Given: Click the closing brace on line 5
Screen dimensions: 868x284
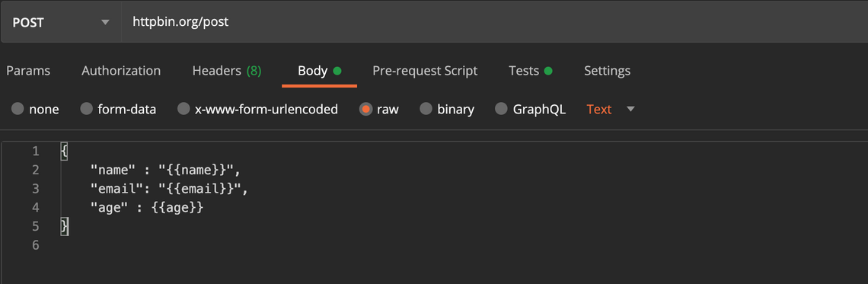Looking at the screenshot, I should (65, 226).
